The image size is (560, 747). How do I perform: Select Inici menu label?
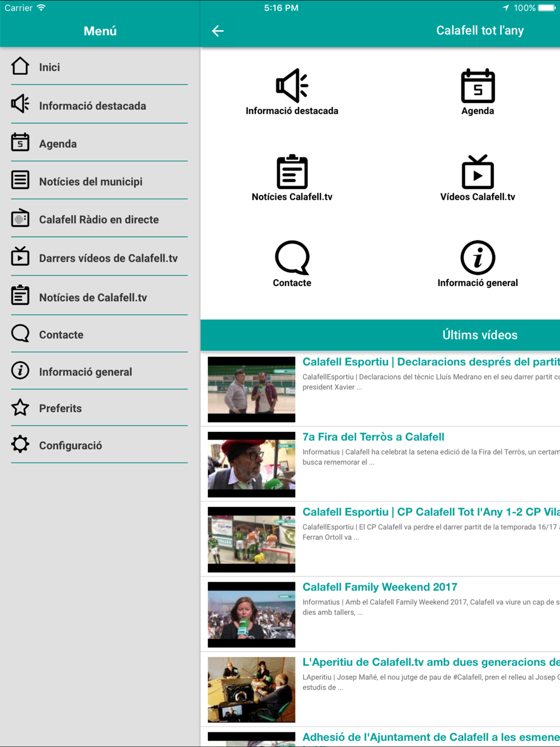pyautogui.click(x=49, y=67)
